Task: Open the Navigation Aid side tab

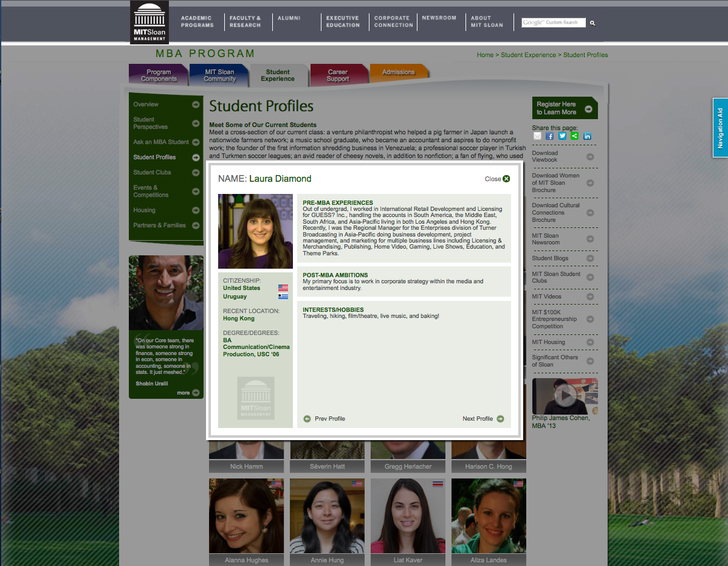Action: 720,128
